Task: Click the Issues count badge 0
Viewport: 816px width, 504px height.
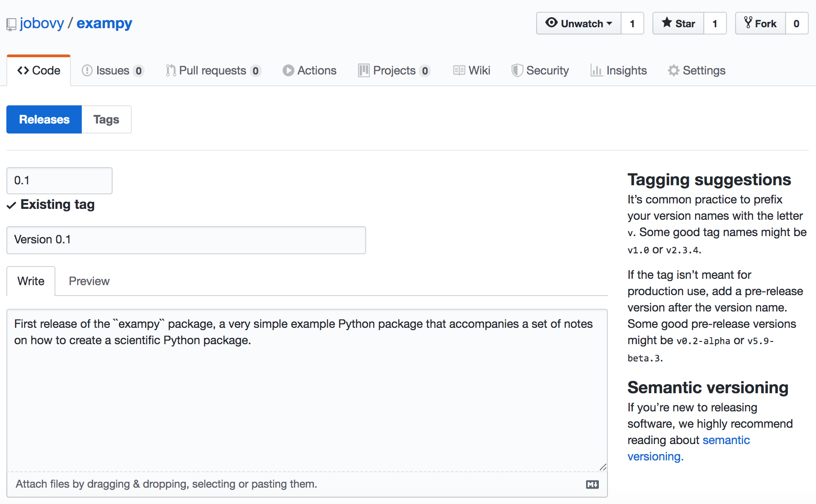Action: (x=139, y=71)
